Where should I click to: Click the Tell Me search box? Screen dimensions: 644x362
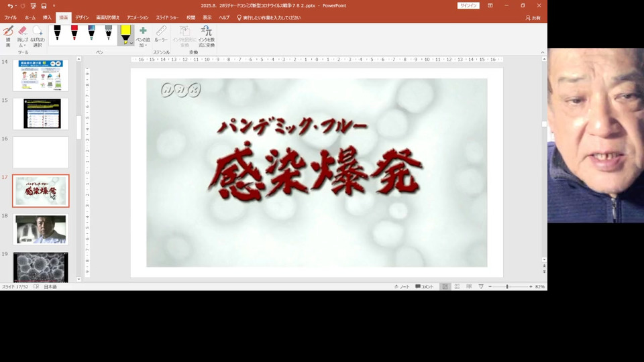coord(269,17)
